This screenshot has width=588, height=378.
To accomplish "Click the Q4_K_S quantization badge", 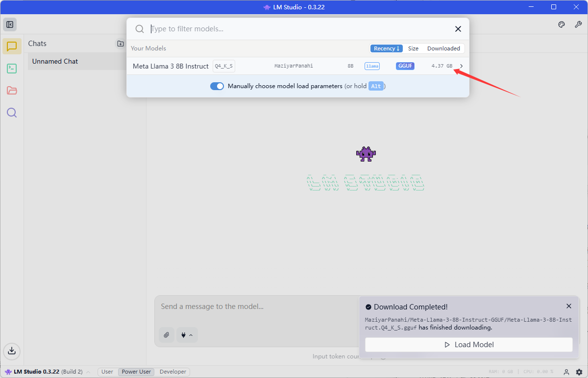I will 224,66.
